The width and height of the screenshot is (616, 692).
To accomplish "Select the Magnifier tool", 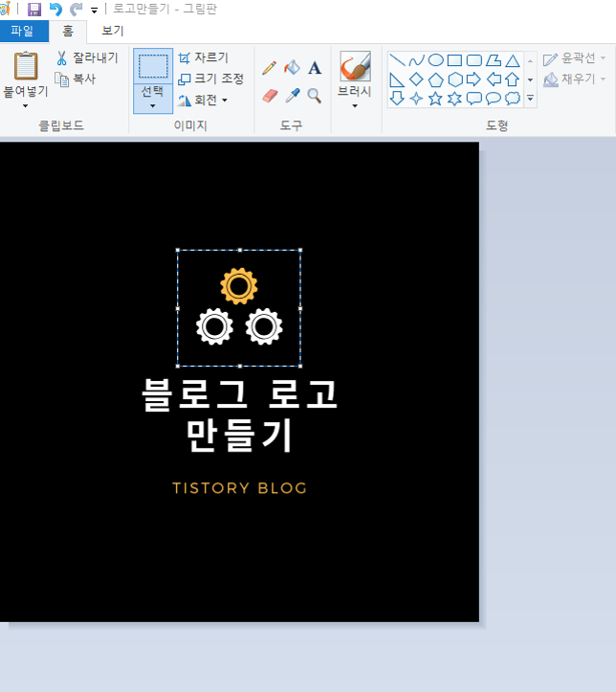I will [315, 96].
